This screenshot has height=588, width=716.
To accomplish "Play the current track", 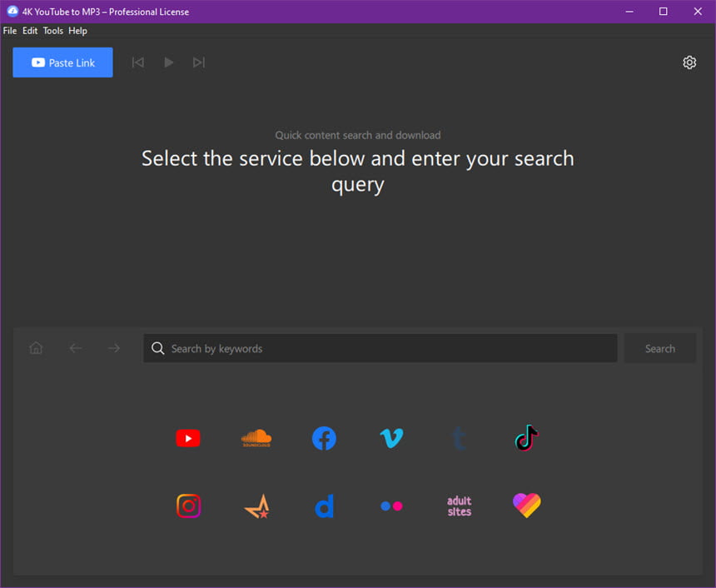I will click(x=168, y=62).
